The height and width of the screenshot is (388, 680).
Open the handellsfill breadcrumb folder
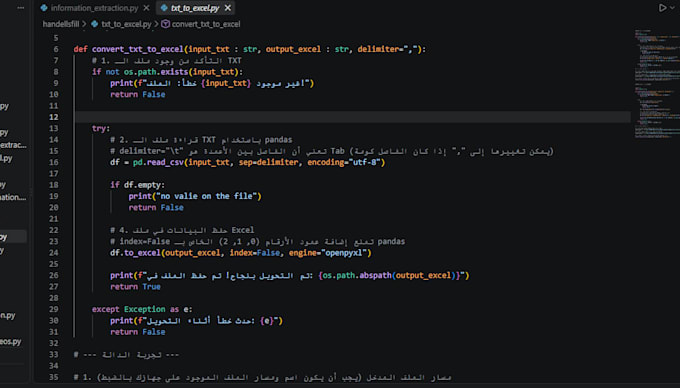tap(61, 24)
